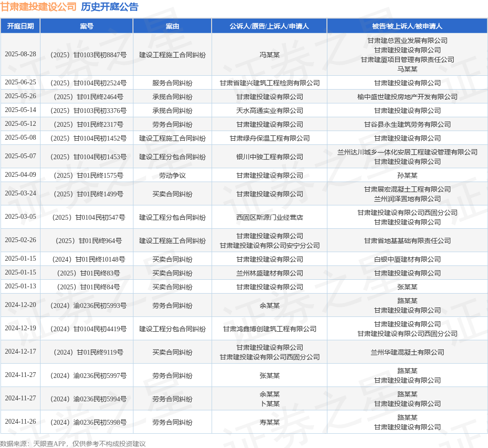The image size is (488, 448).
Task: Click the data source note 天眼查APP
Action: click(x=49, y=444)
